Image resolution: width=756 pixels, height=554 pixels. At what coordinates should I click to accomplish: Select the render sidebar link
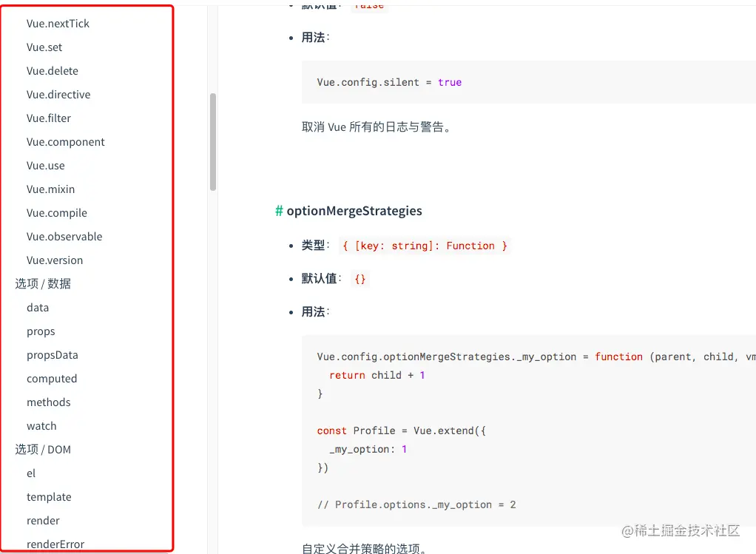[44, 521]
